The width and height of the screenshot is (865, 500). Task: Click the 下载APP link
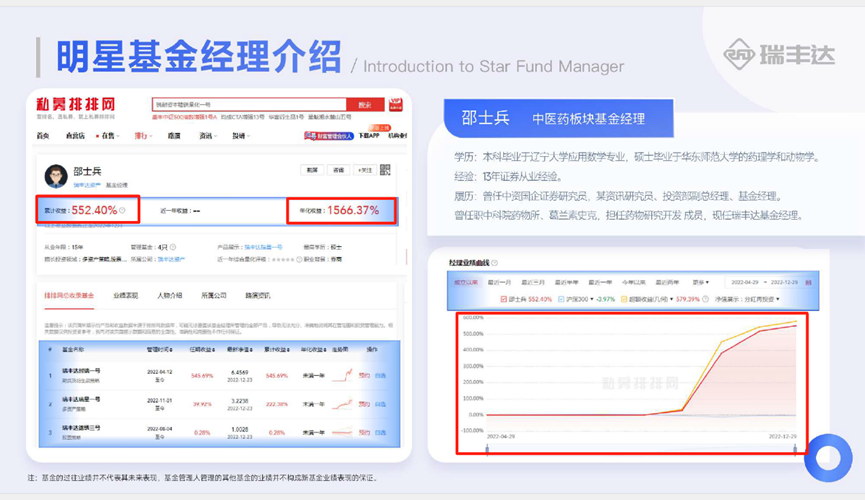point(369,136)
